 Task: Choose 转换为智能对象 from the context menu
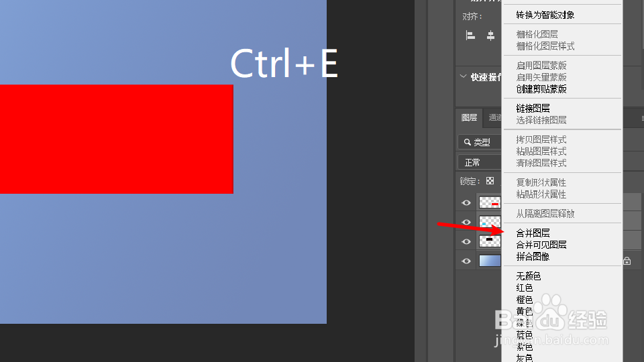pos(545,15)
